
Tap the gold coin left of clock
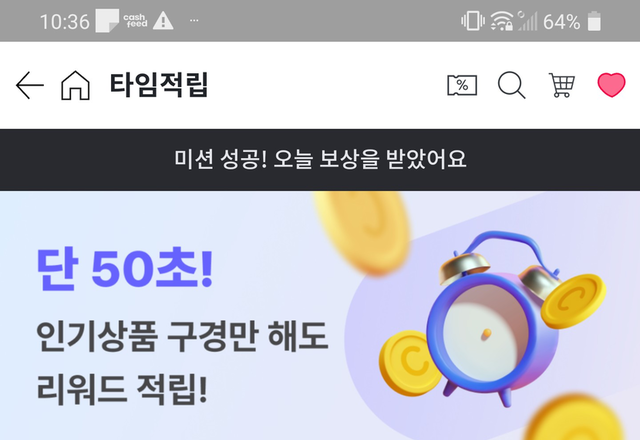click(410, 363)
